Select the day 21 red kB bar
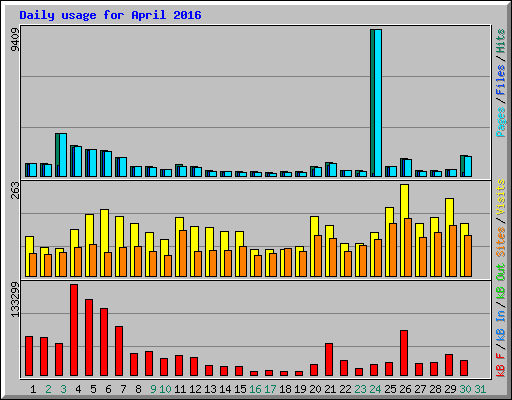The image size is (512, 400). pyautogui.click(x=329, y=359)
